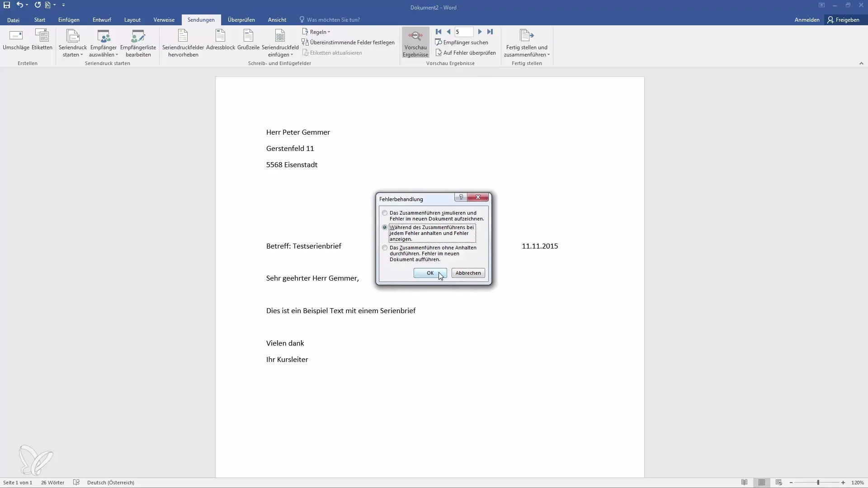
Task: Toggle Seriendruckfelder hervorheben
Action: click(183, 43)
